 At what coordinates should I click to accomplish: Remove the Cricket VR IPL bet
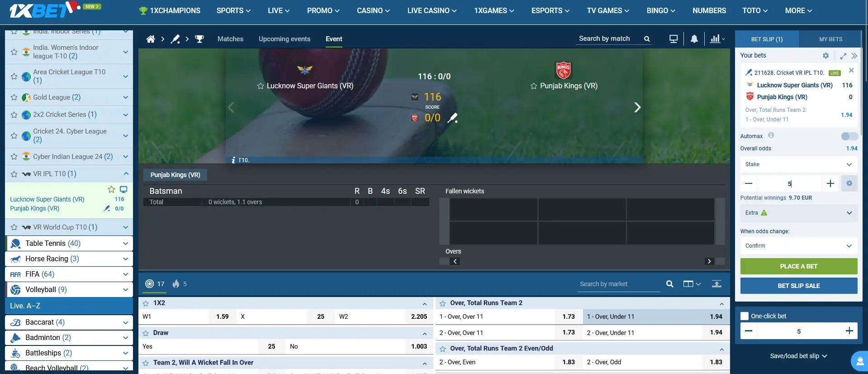[x=851, y=70]
